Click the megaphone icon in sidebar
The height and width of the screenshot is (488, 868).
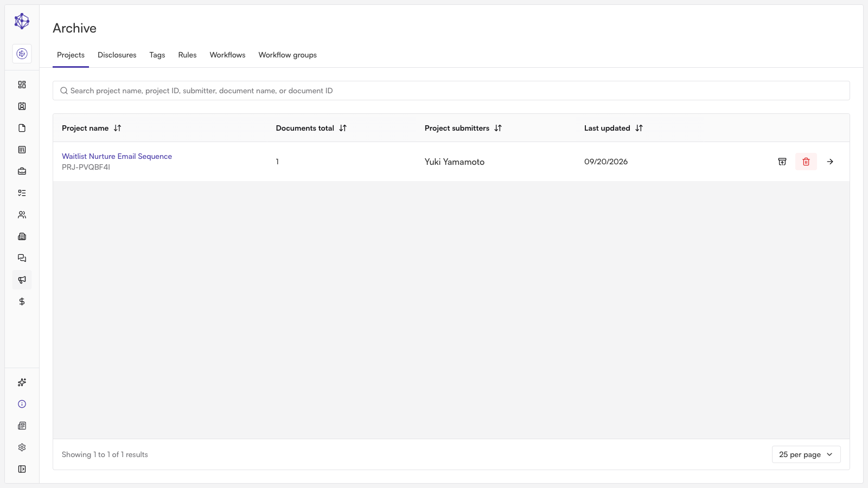coord(22,280)
